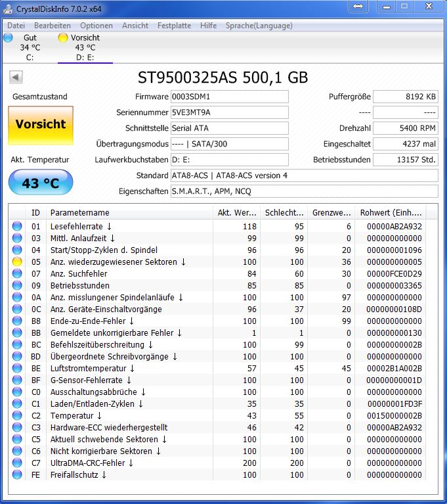
Task: Click the previous disk arrow button
Action: pos(16,77)
